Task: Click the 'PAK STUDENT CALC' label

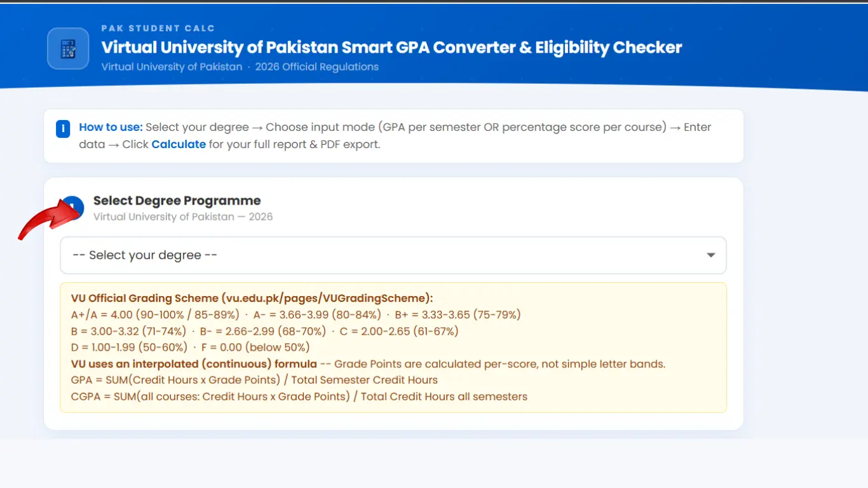Action: pos(158,28)
